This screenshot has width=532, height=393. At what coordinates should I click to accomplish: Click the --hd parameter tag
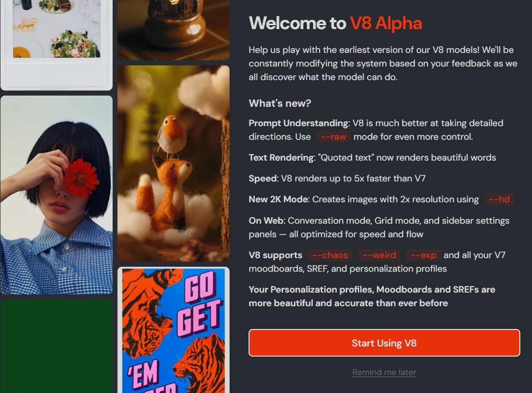point(499,199)
